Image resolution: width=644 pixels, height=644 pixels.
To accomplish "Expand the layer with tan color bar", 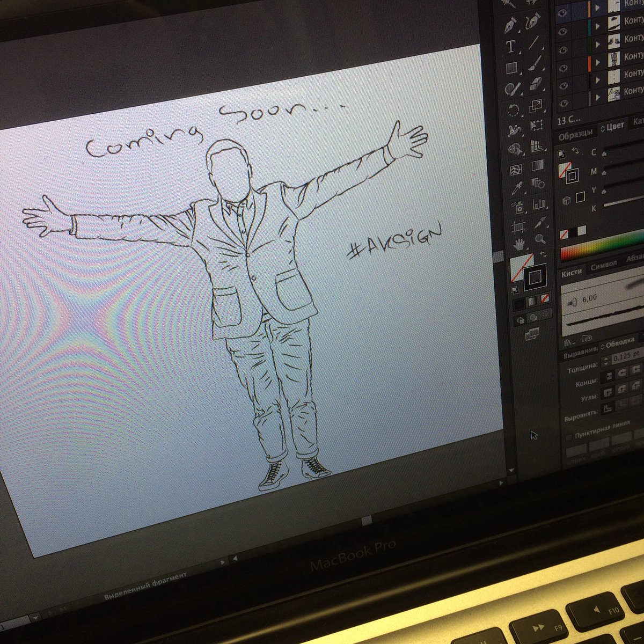I will 597,8.
